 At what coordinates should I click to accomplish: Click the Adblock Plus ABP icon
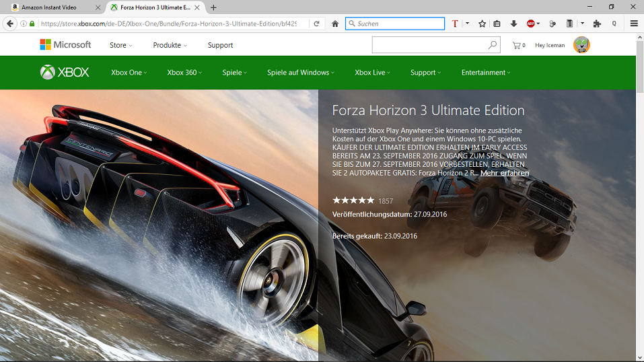(x=531, y=24)
